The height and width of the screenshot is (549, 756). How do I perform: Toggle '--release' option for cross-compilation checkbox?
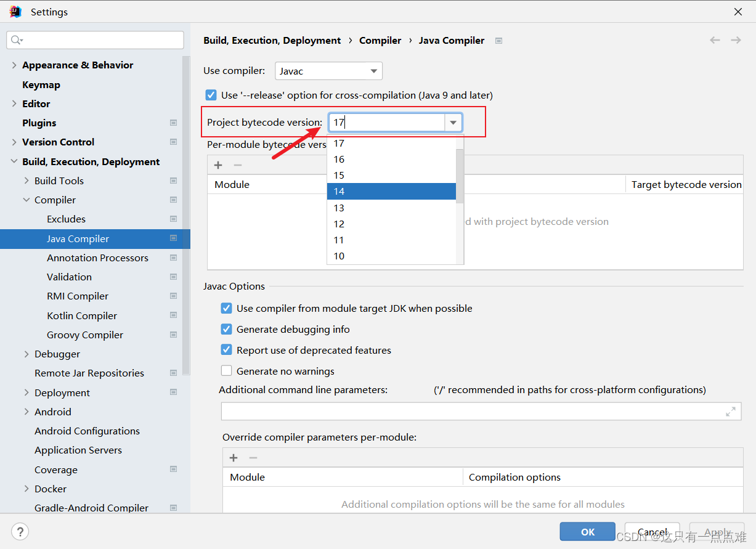click(x=211, y=96)
